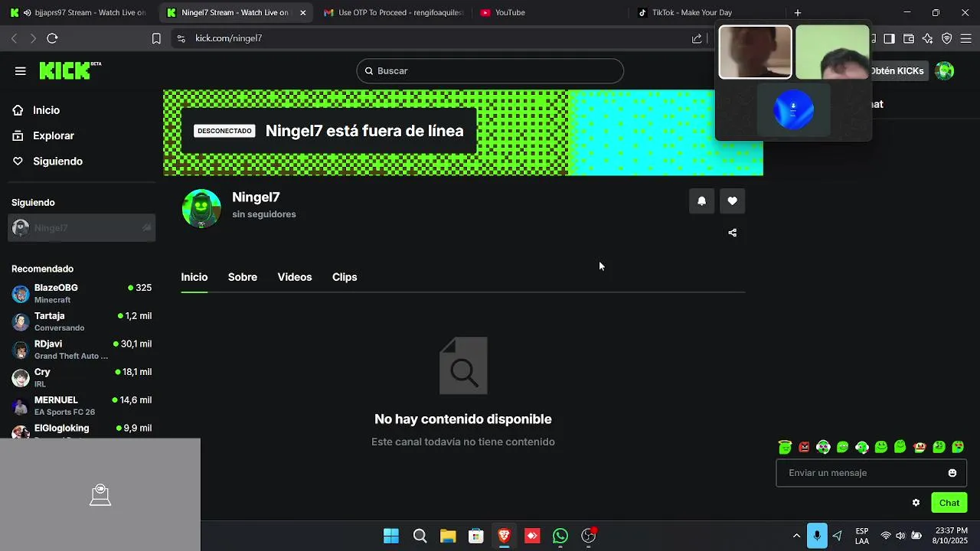Open Brave browser taskbar icon
The height and width of the screenshot is (551, 980).
[504, 536]
